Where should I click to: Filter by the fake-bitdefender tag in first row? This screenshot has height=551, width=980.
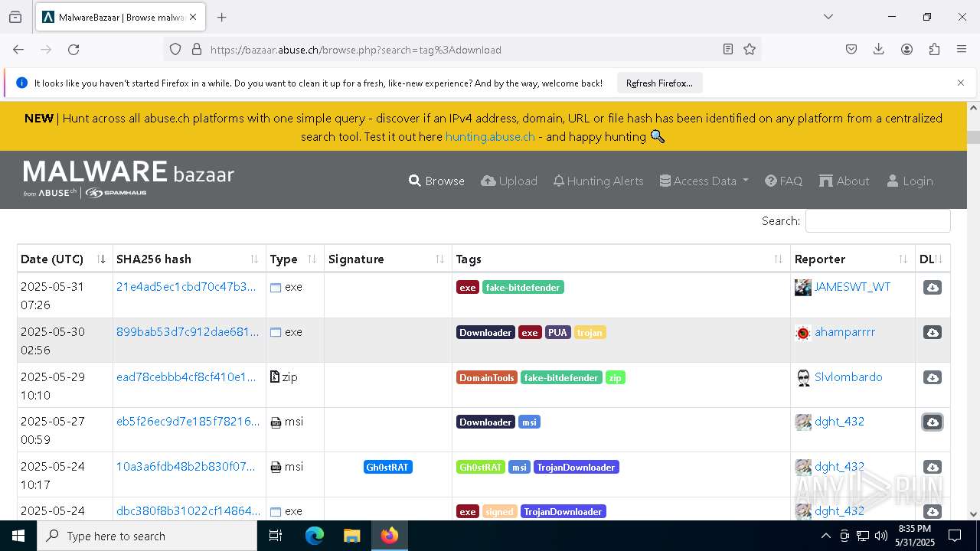[523, 288]
